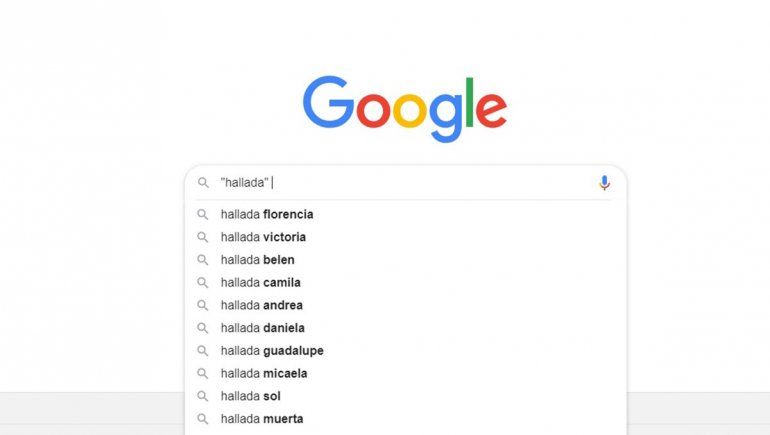
Task: Click magnifier icon beside 'hallada victoria'
Action: click(x=203, y=237)
